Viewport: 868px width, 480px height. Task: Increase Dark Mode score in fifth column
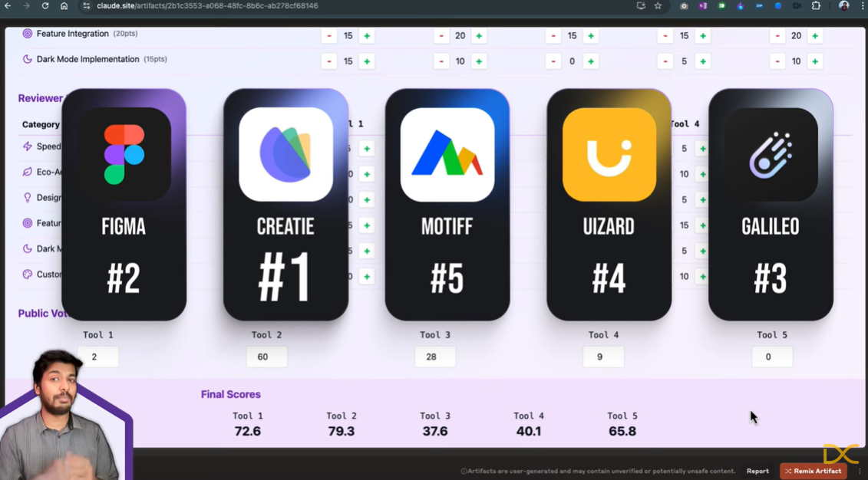click(815, 61)
